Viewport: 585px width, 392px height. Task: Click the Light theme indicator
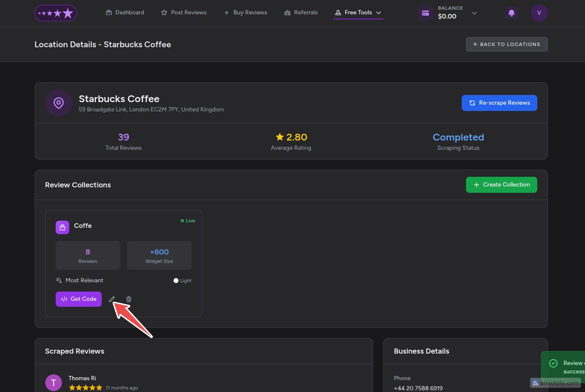click(182, 281)
